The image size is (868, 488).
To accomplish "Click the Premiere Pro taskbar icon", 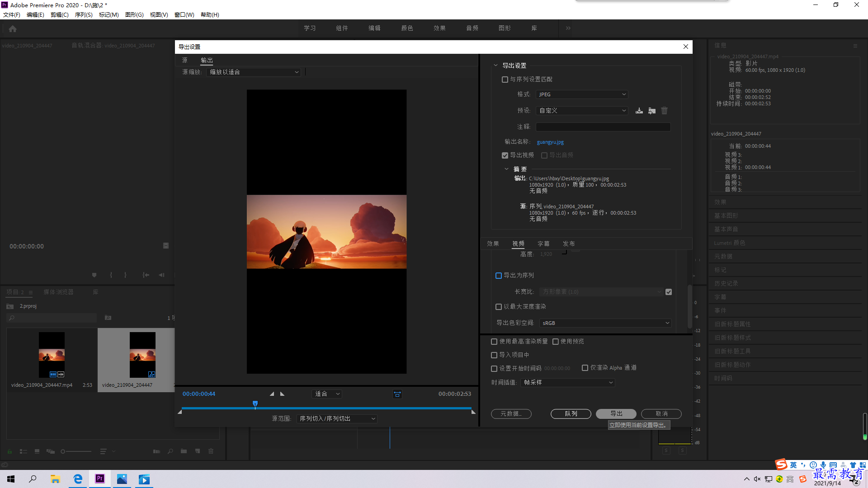I will (x=100, y=479).
